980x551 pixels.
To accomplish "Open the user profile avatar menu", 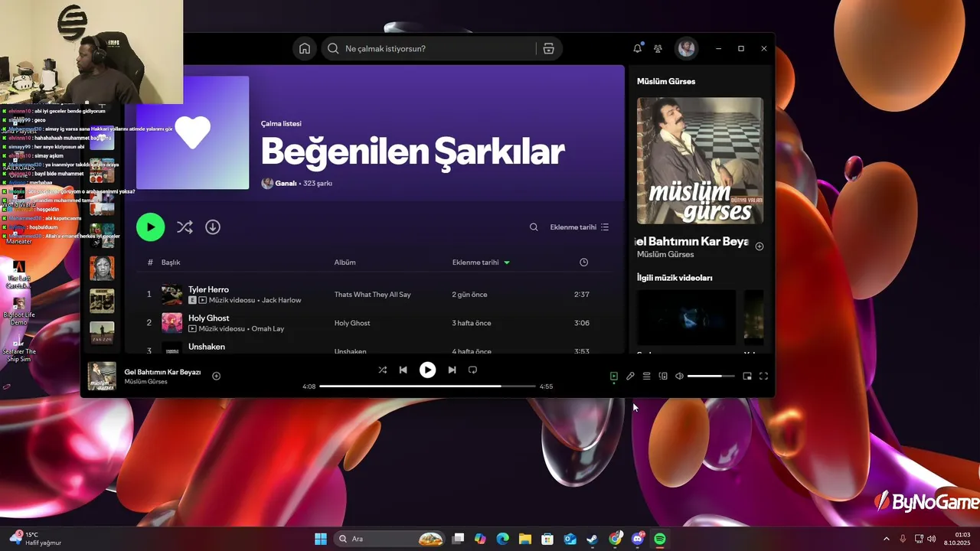I will 686,48.
